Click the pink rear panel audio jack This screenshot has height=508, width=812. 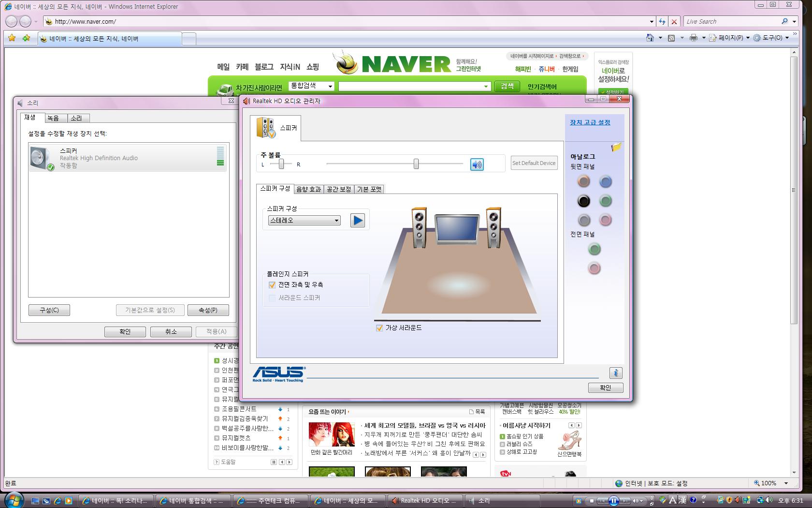coord(605,220)
